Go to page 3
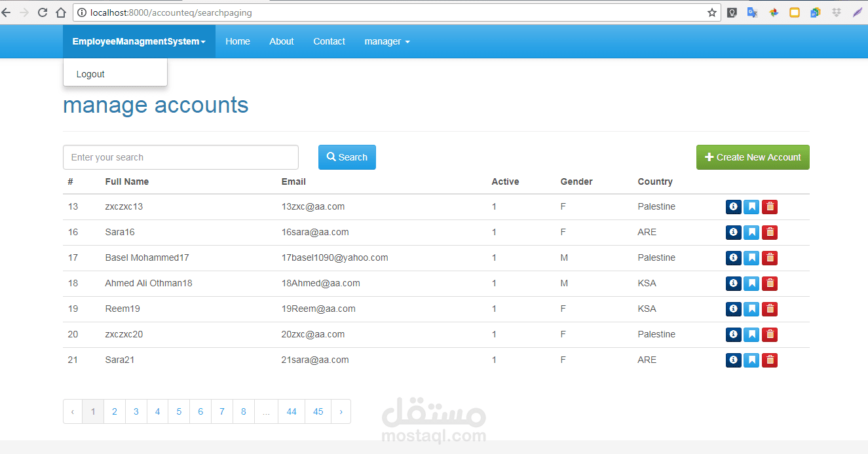Screen dimensions: 868x454 pyautogui.click(x=136, y=411)
